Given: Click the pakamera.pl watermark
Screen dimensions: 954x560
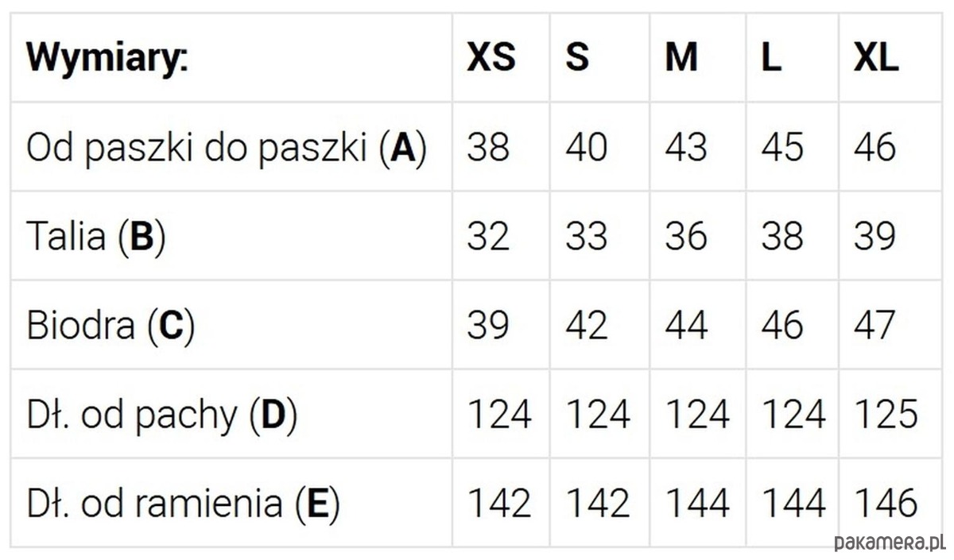Looking at the screenshot, I should click(x=890, y=543).
